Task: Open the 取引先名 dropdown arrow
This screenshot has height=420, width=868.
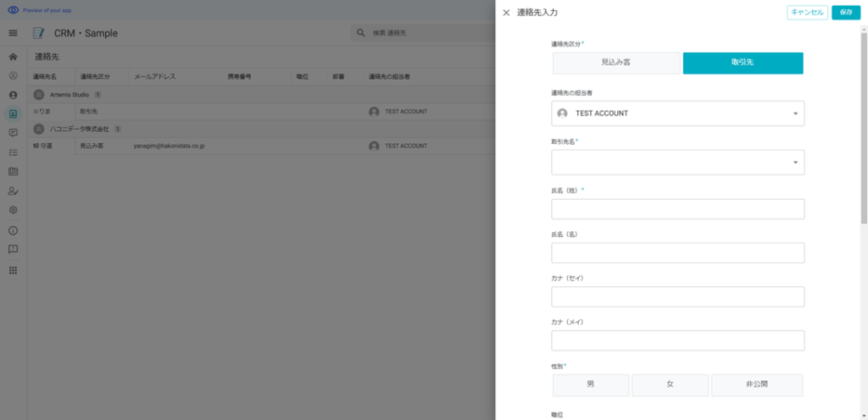Action: click(795, 163)
